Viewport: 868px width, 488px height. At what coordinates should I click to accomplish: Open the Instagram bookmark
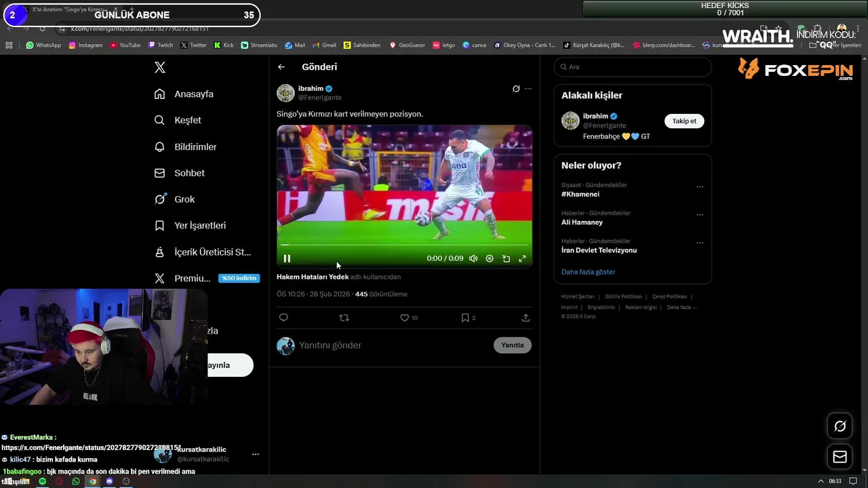click(85, 45)
